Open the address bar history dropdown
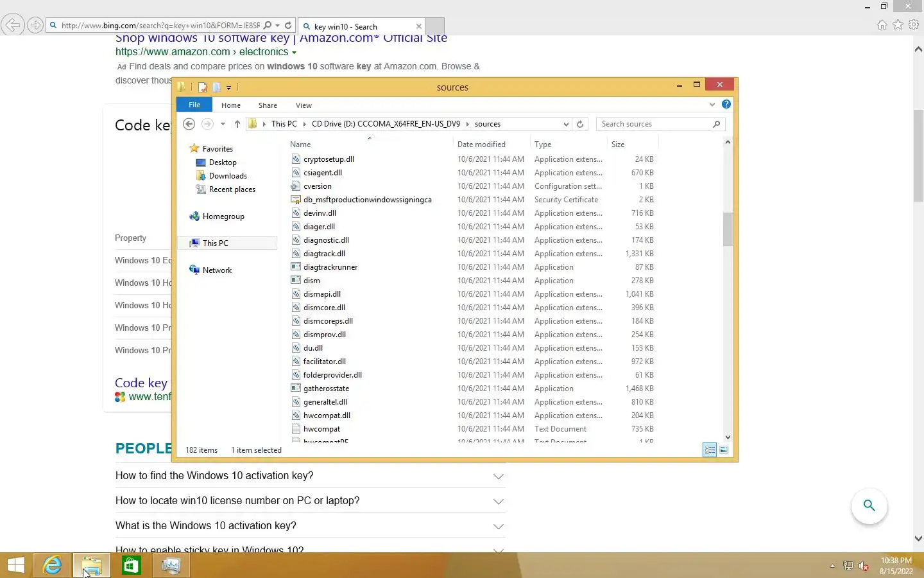Image resolution: width=924 pixels, height=578 pixels. pyautogui.click(x=565, y=124)
